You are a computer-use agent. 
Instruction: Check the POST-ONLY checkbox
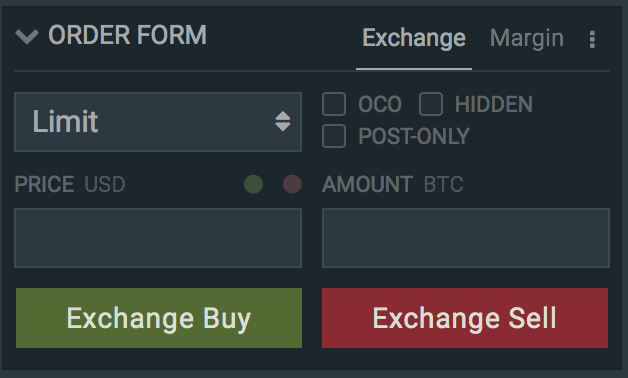click(x=334, y=136)
